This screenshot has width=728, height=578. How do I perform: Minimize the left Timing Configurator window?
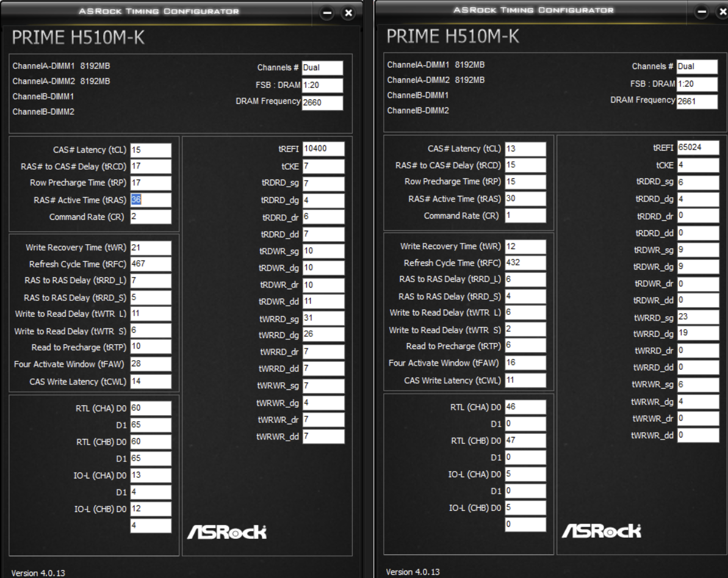[x=327, y=13]
